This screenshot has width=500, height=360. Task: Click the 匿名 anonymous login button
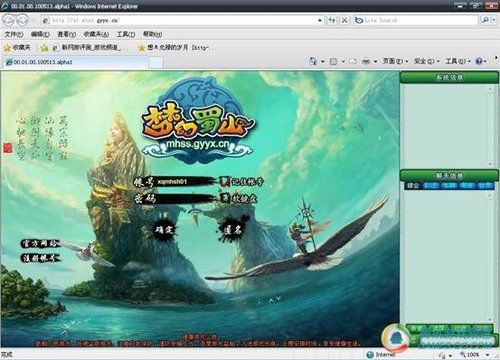pos(233,229)
